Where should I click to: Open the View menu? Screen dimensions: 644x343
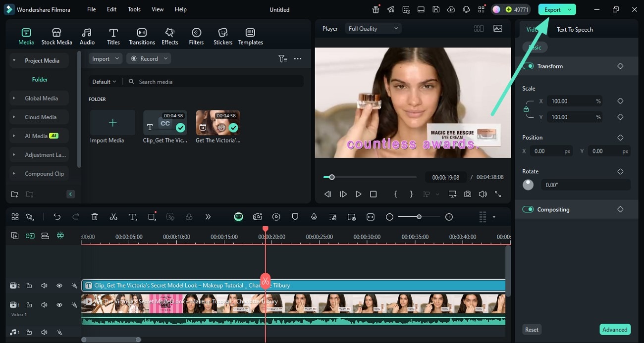pos(158,9)
